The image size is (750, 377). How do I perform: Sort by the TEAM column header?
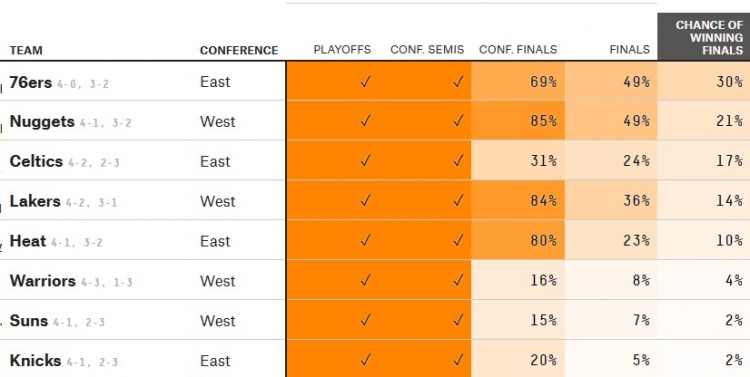(x=26, y=50)
